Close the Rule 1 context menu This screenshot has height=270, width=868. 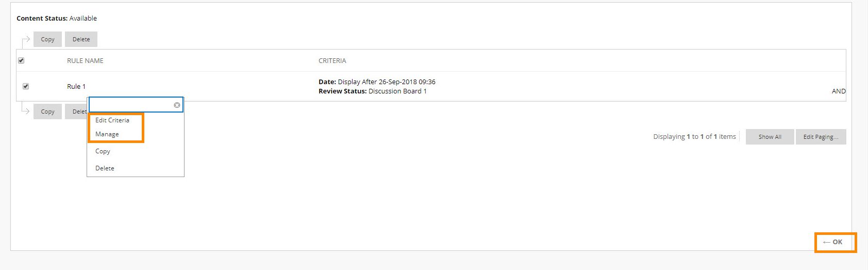tap(177, 105)
